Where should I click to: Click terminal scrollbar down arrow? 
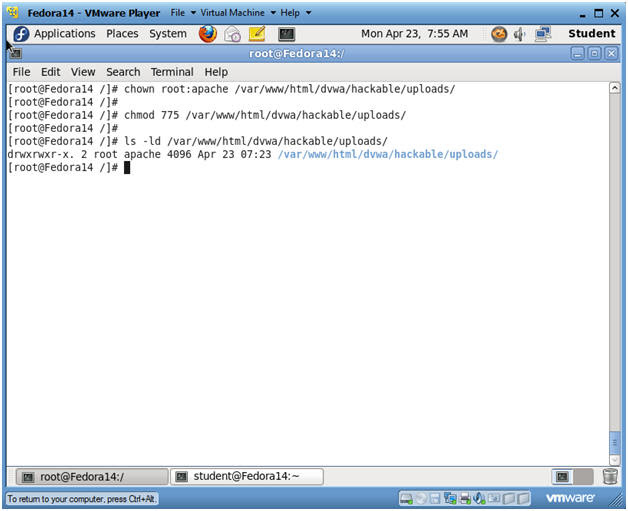click(x=615, y=460)
